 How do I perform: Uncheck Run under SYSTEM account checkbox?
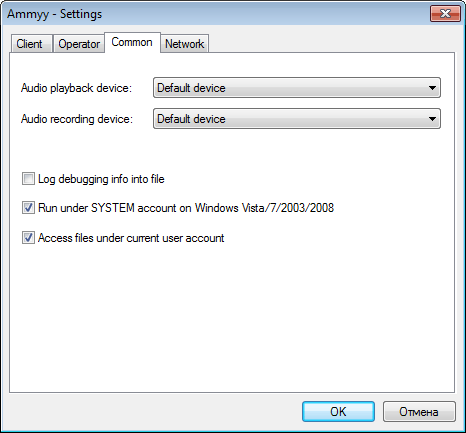click(x=28, y=208)
